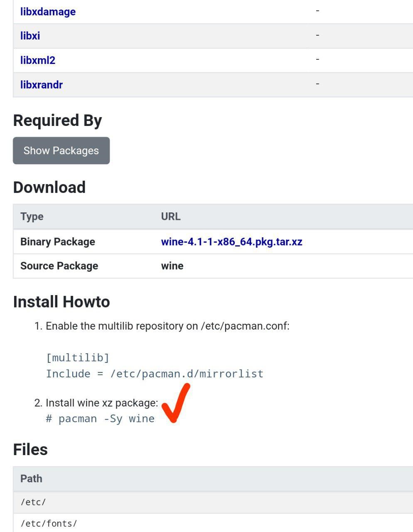This screenshot has width=413, height=532.
Task: Click the Binary Package row label
Action: tap(58, 242)
